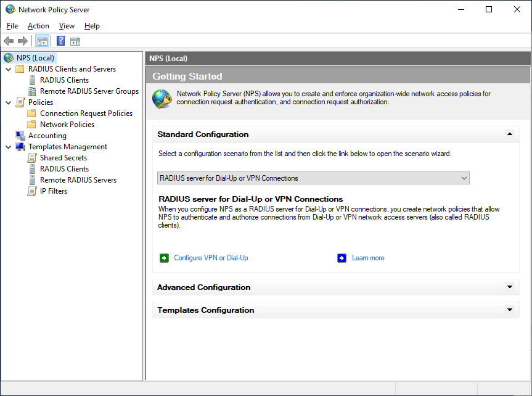Click the Network Policies folder icon
This screenshot has height=396, width=532.
pyautogui.click(x=31, y=125)
